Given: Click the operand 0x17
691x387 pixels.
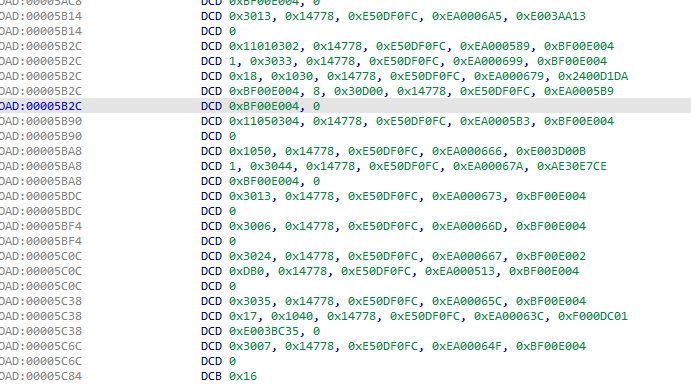Looking at the screenshot, I should tap(242, 316).
